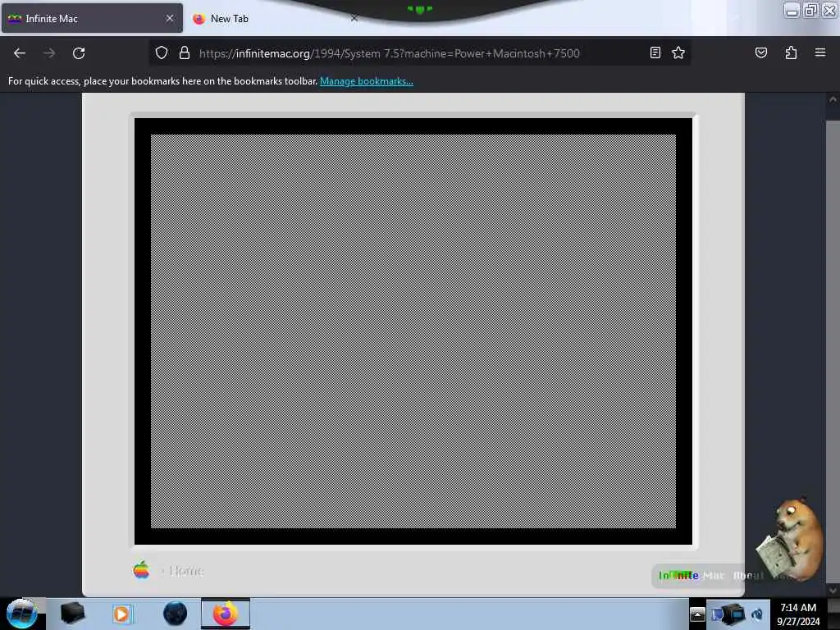Click the Firefox taskbar button
The height and width of the screenshot is (630, 840).
[226, 614]
